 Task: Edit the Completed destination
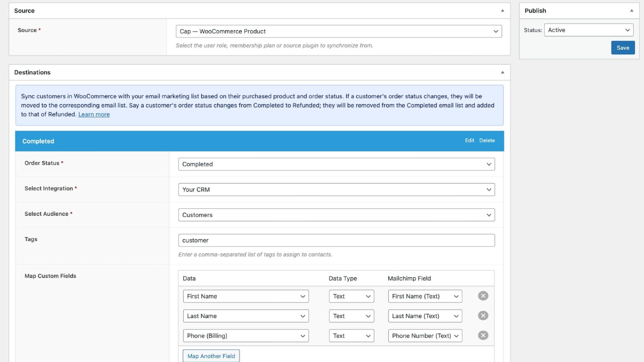pos(469,140)
